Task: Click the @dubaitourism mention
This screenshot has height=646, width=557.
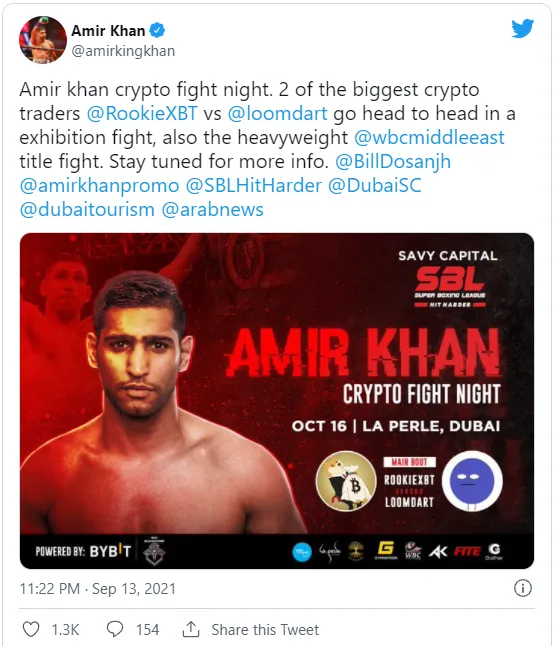Action: (87, 210)
